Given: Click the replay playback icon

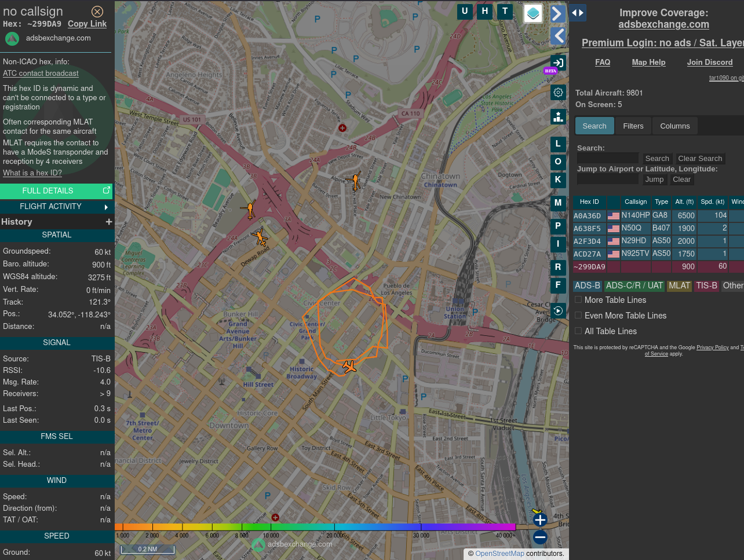Looking at the screenshot, I should point(558,311).
